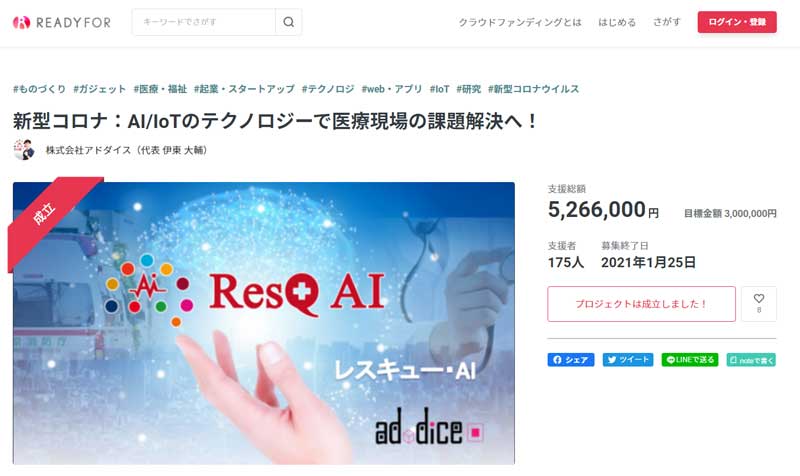Screen dimensions: 800x476
Task: Click the READYFOR logo icon
Action: click(21, 22)
